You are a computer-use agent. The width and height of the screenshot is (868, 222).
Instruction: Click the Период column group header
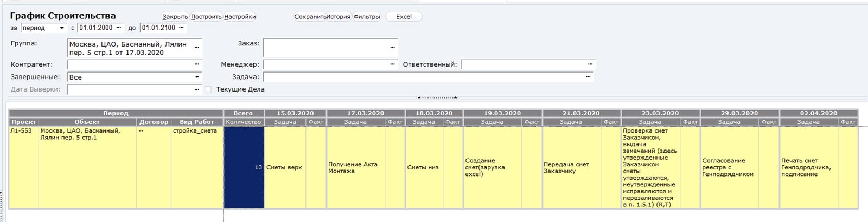click(116, 113)
